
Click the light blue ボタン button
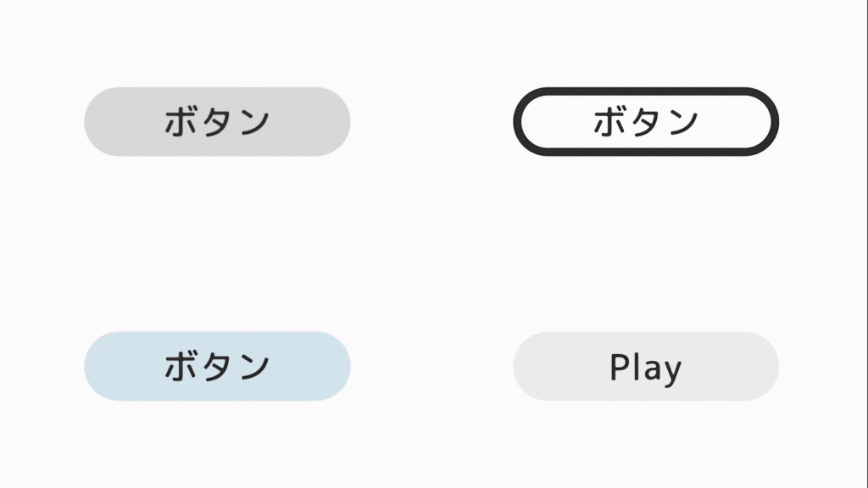217,366
